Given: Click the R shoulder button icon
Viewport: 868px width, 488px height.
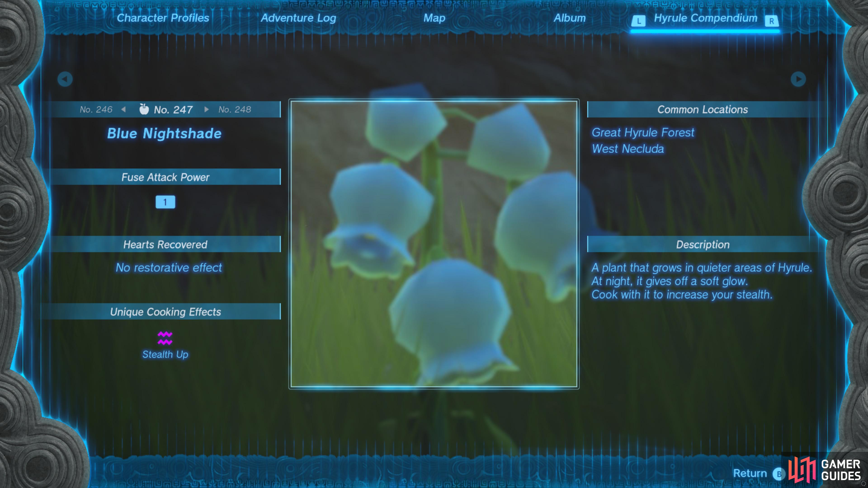Looking at the screenshot, I should 772,21.
